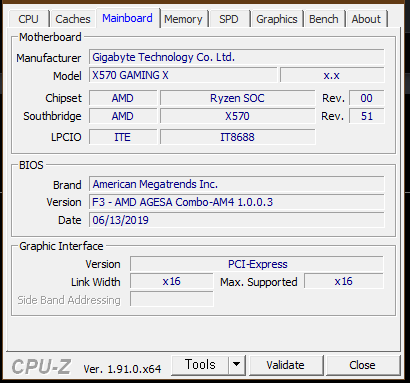Click the BIOS Version field
Image resolution: width=410 pixels, height=383 pixels.
coord(237,202)
